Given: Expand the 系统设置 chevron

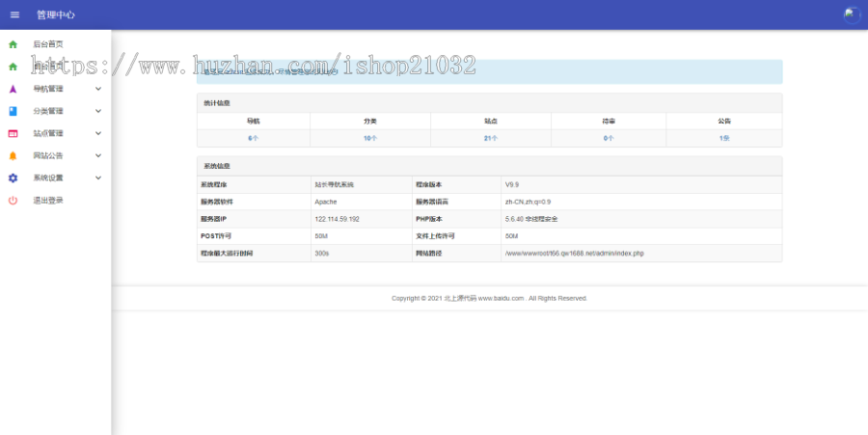Looking at the screenshot, I should click(x=98, y=177).
